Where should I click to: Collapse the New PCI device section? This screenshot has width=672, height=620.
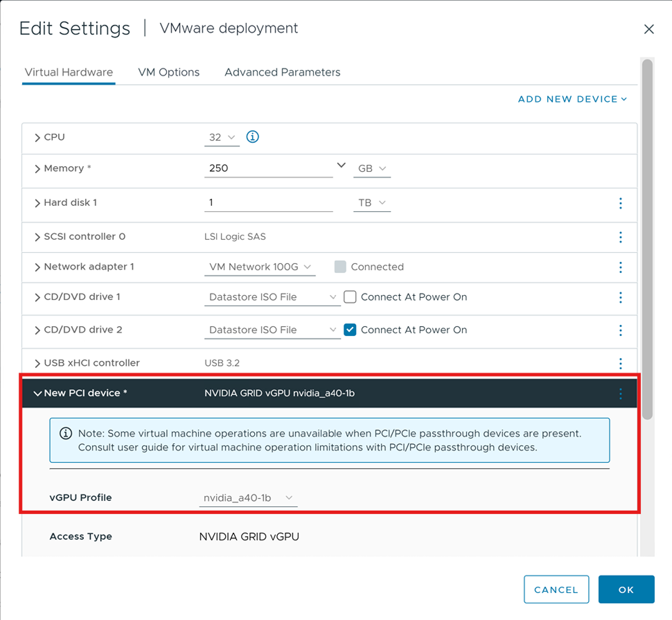click(38, 393)
